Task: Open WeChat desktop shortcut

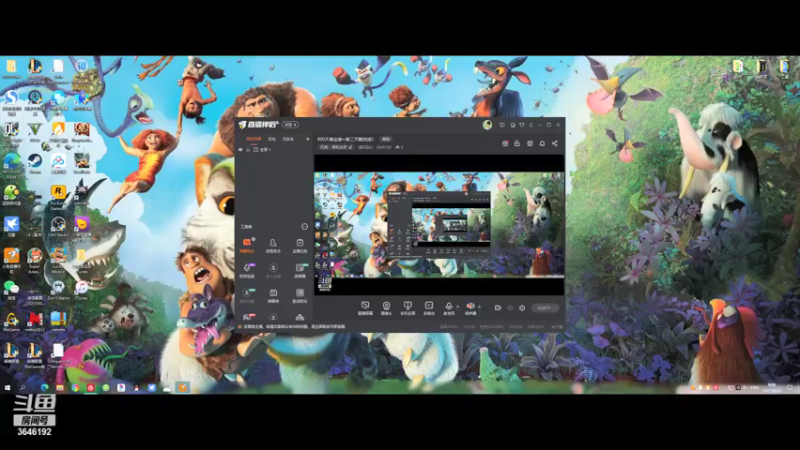Action: (11, 288)
